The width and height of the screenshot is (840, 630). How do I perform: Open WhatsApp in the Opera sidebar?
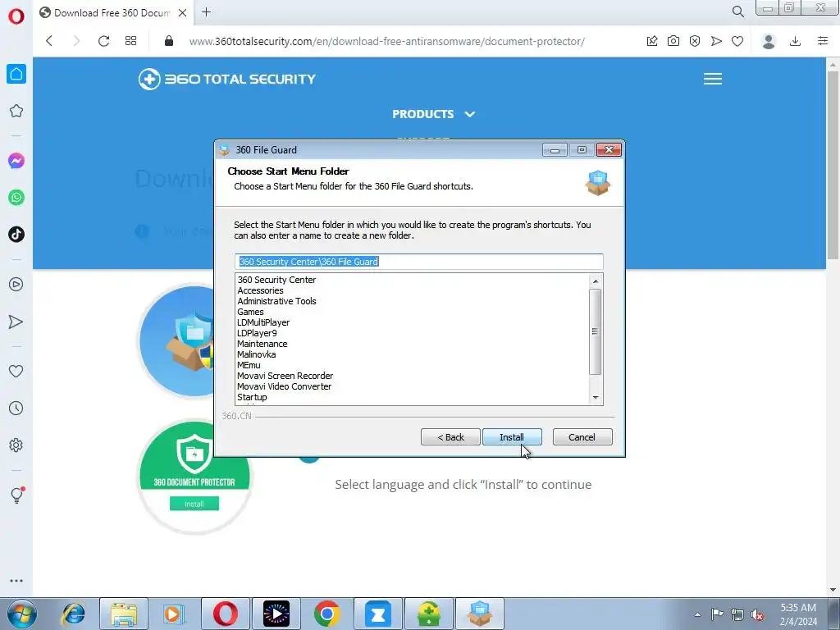coord(16,198)
